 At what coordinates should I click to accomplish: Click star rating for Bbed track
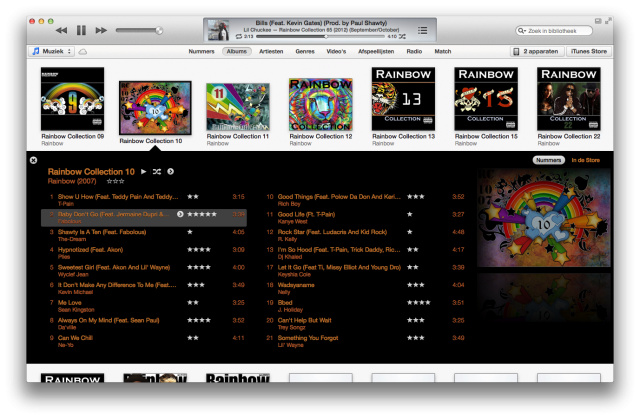[x=418, y=303]
